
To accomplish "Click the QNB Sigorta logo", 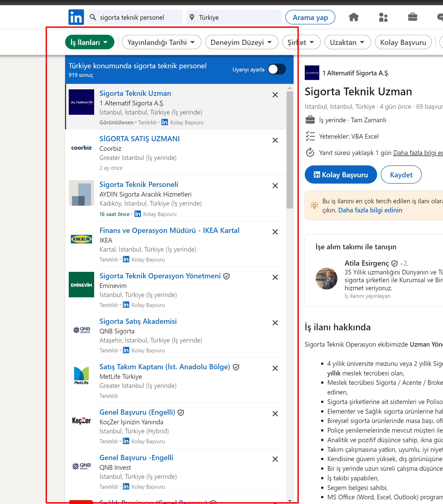I will click(81, 330).
